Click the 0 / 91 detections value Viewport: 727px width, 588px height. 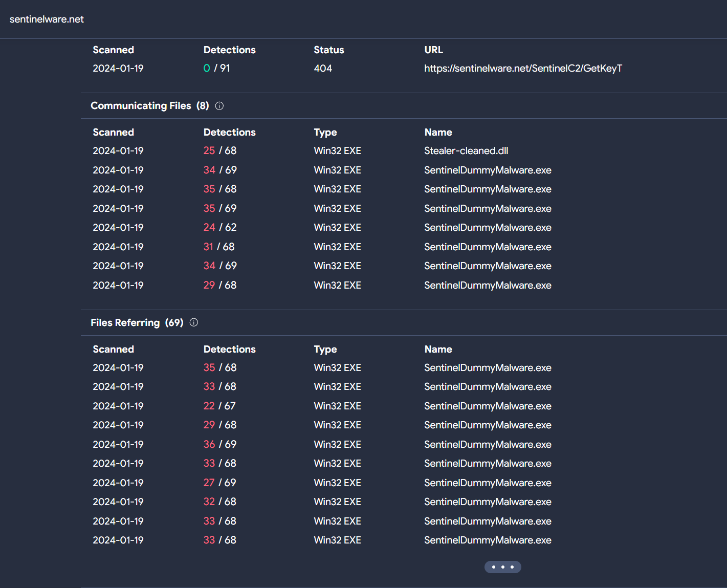pyautogui.click(x=216, y=69)
